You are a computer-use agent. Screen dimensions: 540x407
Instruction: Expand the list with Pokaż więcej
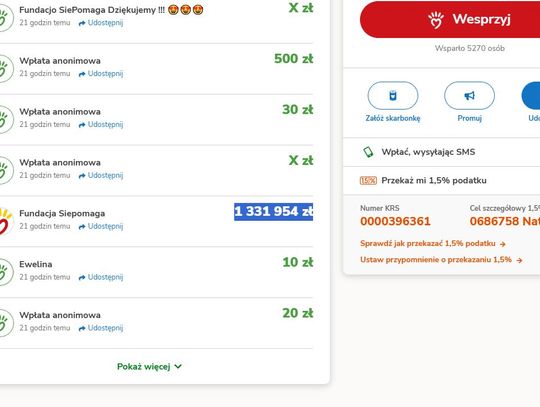tap(149, 366)
